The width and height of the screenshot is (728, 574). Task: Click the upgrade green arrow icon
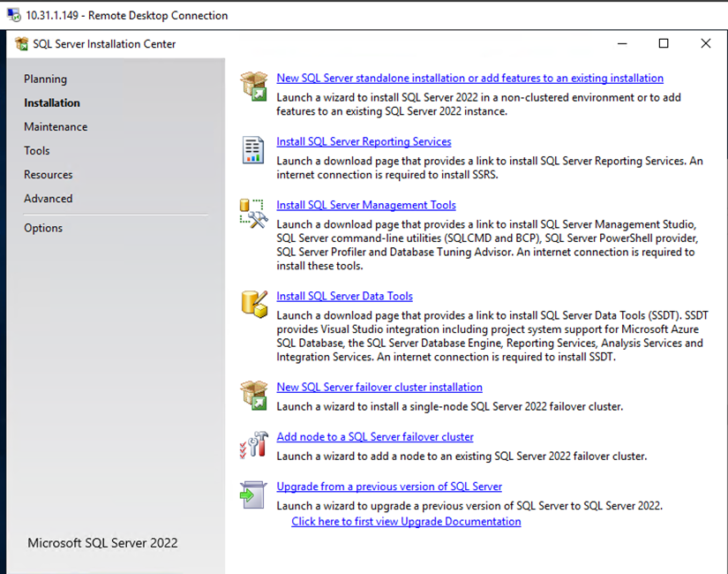pos(253,495)
